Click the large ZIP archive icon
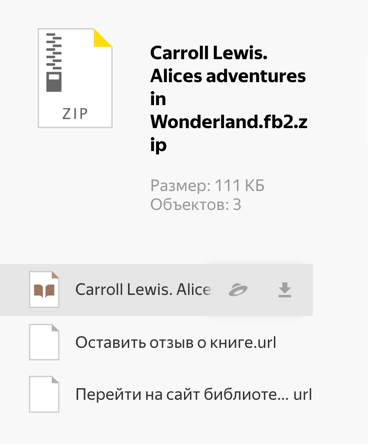Screen dimensions: 368x444 click(75, 78)
